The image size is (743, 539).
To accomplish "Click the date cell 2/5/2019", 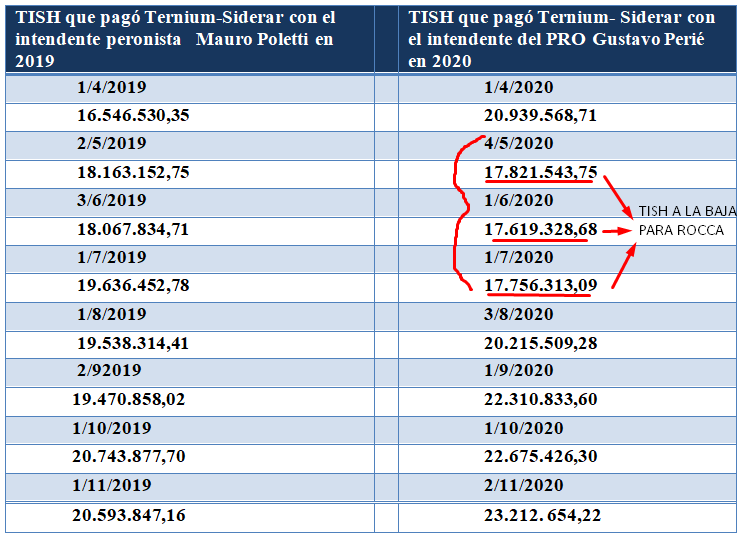I will 111,144.
